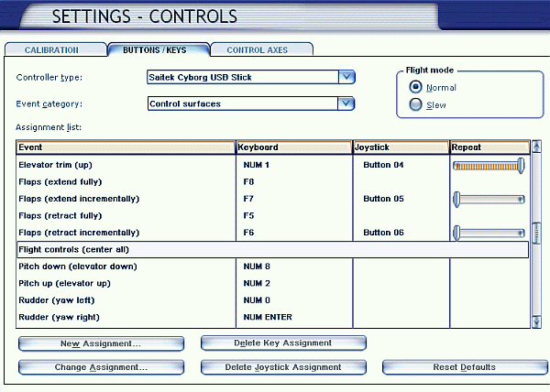This screenshot has height=392, width=550.
Task: Select the Flaps (extend incrementally) event
Action: 79,199
